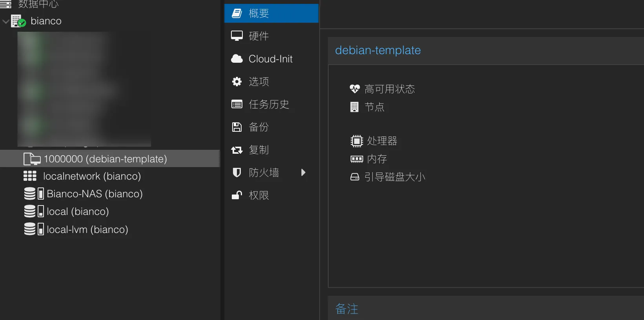Click the 选项 gear icon
This screenshot has width=644, height=320.
[x=237, y=82]
